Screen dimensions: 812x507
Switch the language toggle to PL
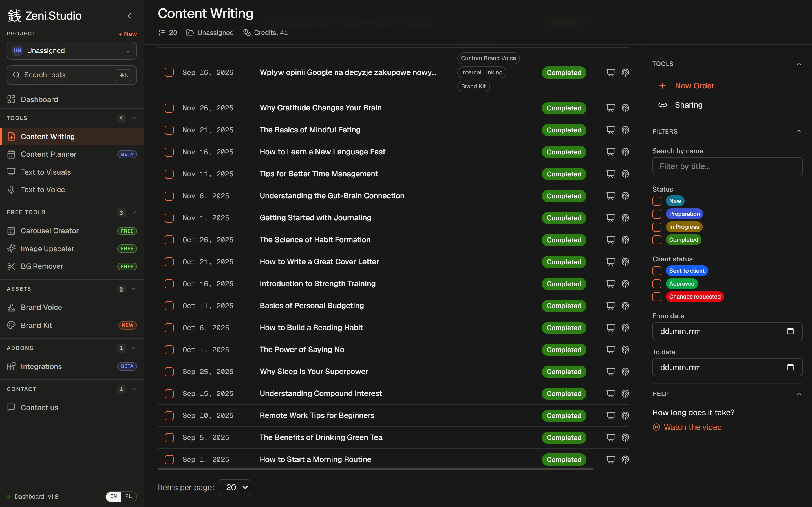point(129,497)
